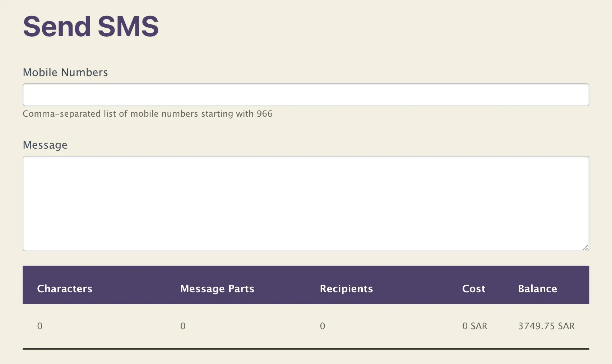
Task: Click the 3749.75 SAR balance value
Action: coord(546,326)
